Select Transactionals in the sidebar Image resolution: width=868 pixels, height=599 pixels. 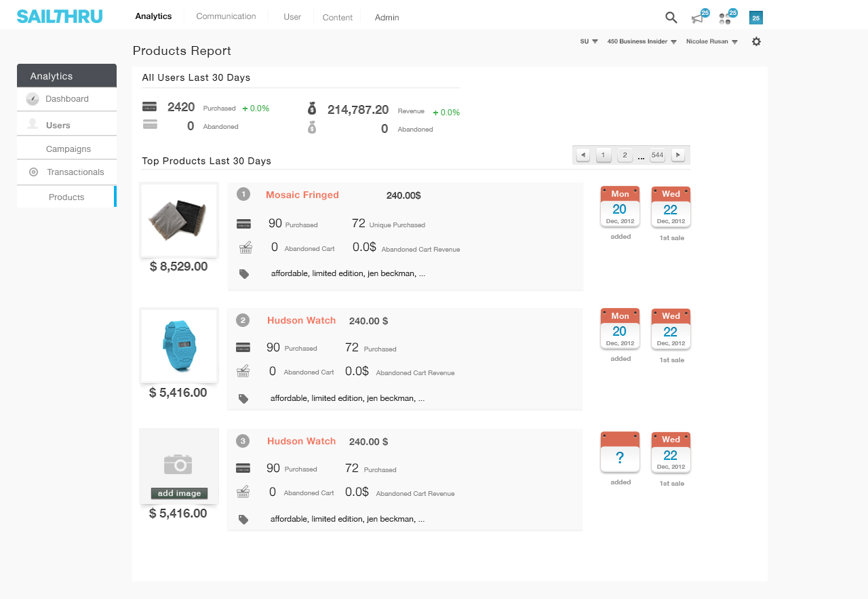(66, 172)
